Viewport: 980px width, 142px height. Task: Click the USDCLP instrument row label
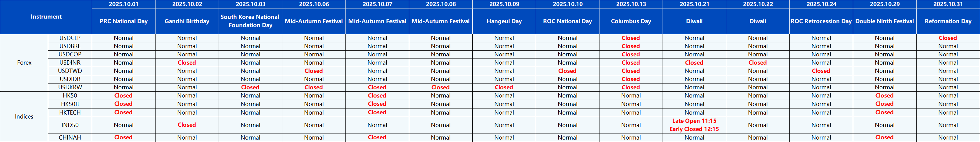point(70,38)
